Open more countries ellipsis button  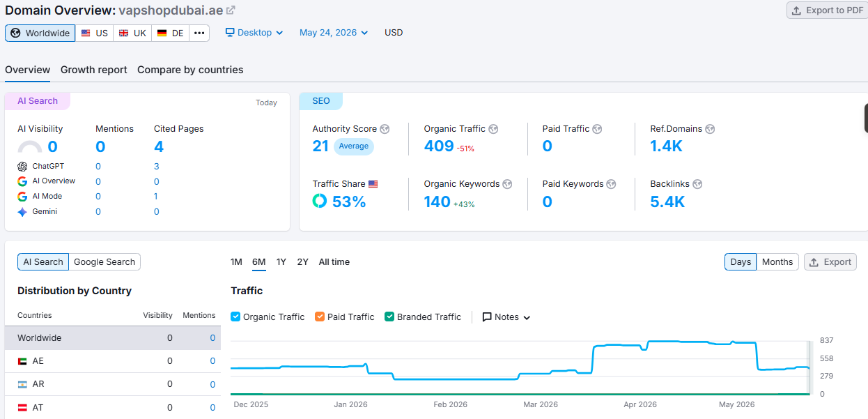[x=199, y=33]
